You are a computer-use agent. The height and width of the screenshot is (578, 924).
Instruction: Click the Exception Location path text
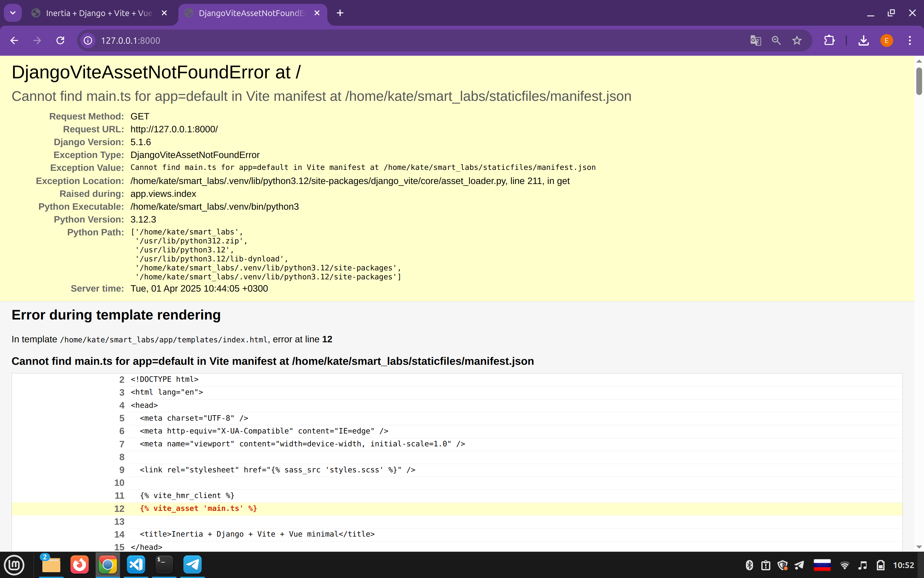click(350, 181)
